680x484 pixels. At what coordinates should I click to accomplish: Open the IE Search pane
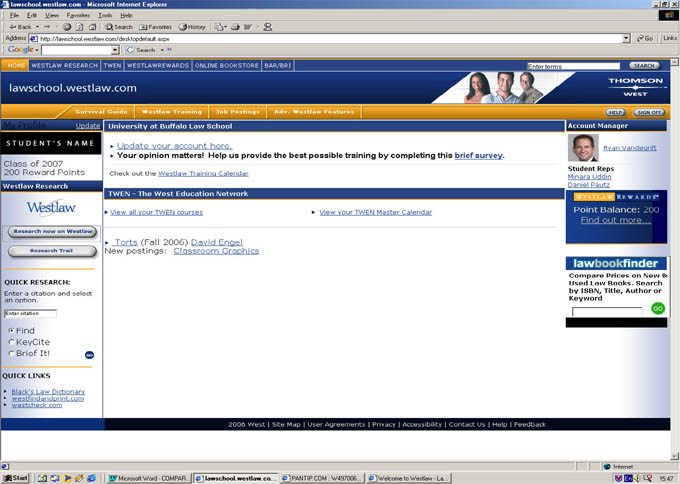pyautogui.click(x=119, y=27)
